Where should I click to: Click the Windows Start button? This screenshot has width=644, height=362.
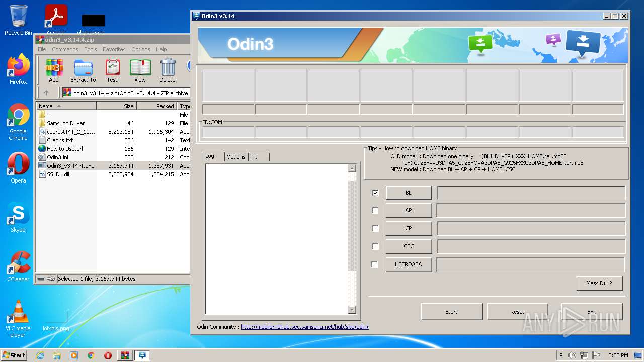pos(14,355)
